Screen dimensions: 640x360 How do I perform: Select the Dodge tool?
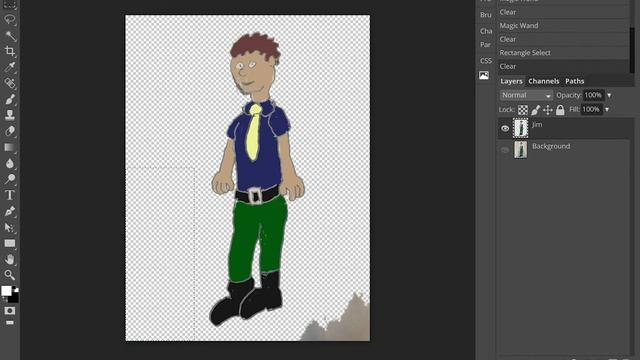10,179
